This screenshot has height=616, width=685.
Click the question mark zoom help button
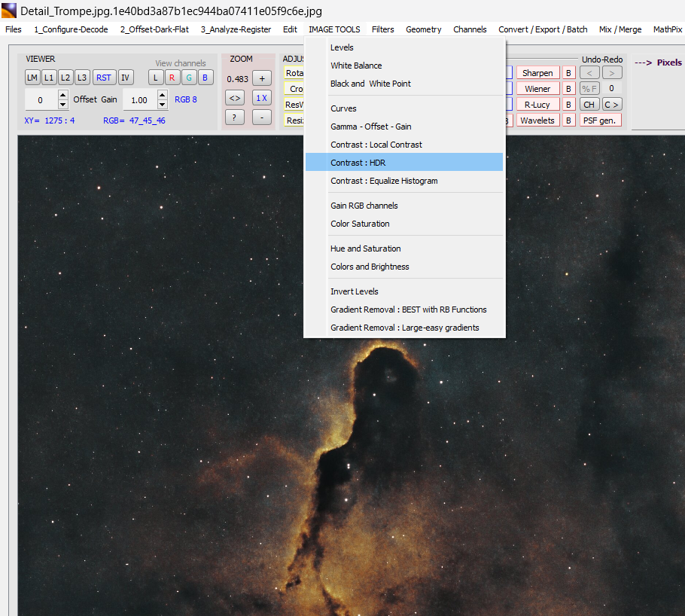235,117
